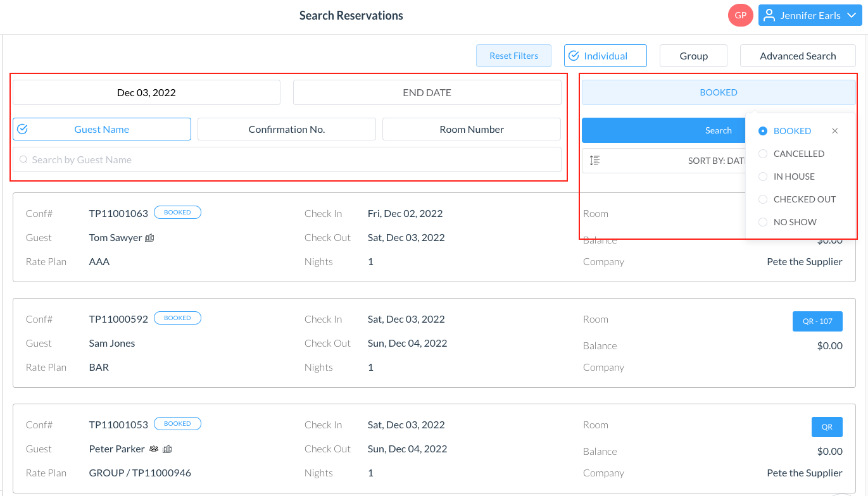Click the user icon beside Jennifer Earls
Viewport: 868px width, 496px height.
click(769, 15)
